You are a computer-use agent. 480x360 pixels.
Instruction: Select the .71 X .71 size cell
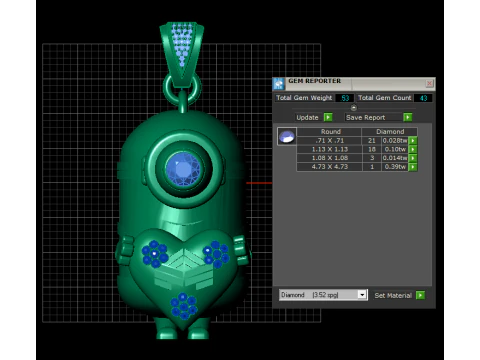coord(329,141)
